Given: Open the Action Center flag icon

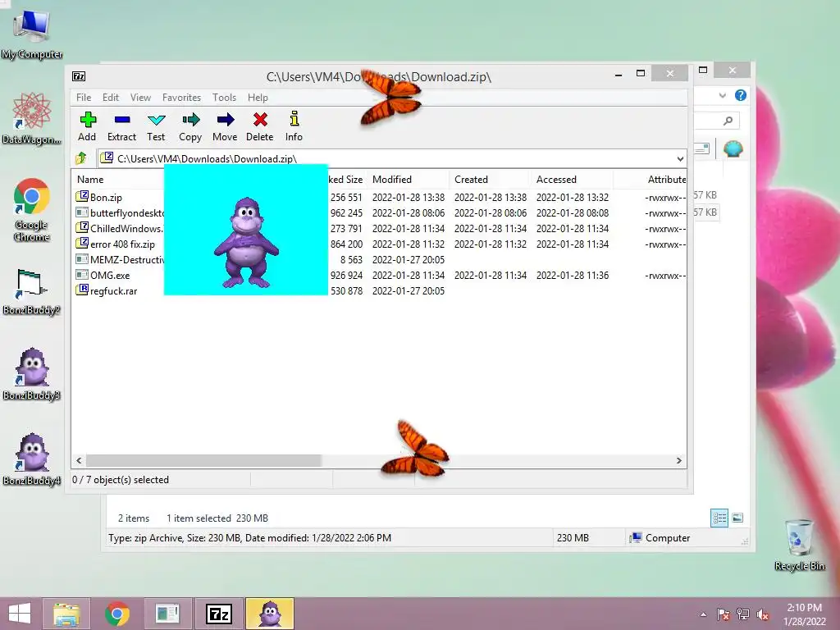Looking at the screenshot, I should tap(723, 614).
